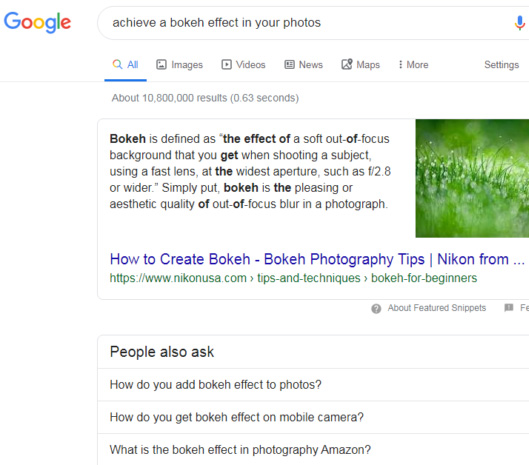Screen dimensions: 529x465
Task: Expand "What is the bokeh effect in photography Amazon?"
Action: coord(313,449)
